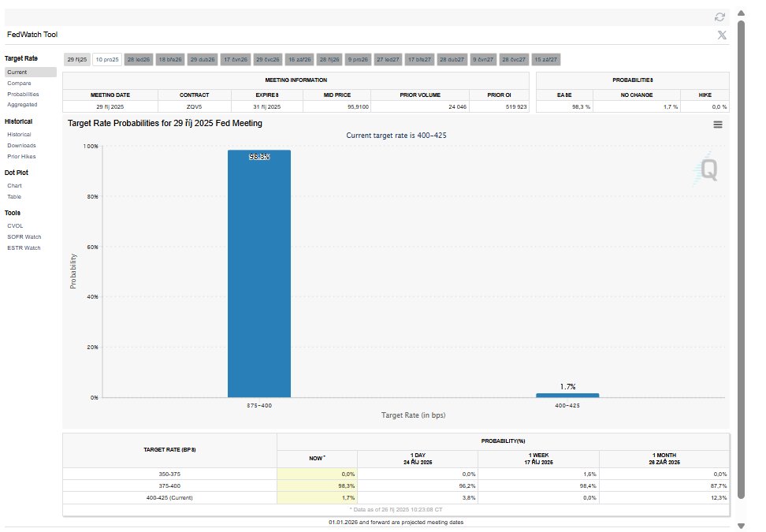Open Downloads in the sidebar

coord(21,146)
